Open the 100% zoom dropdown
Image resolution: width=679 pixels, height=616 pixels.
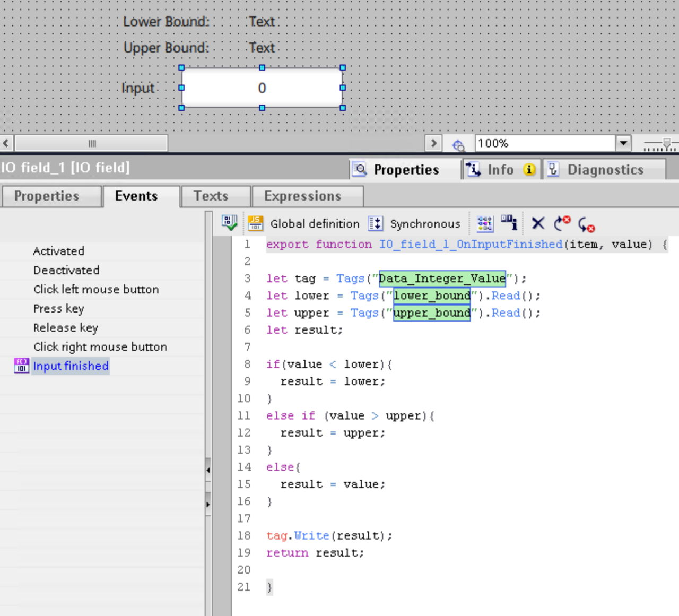[x=623, y=143]
